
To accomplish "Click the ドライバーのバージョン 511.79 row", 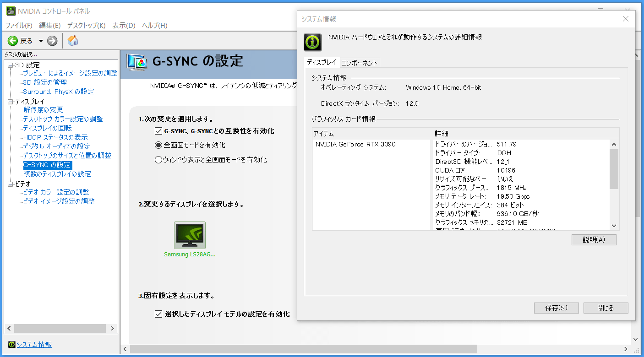I will pos(522,144).
